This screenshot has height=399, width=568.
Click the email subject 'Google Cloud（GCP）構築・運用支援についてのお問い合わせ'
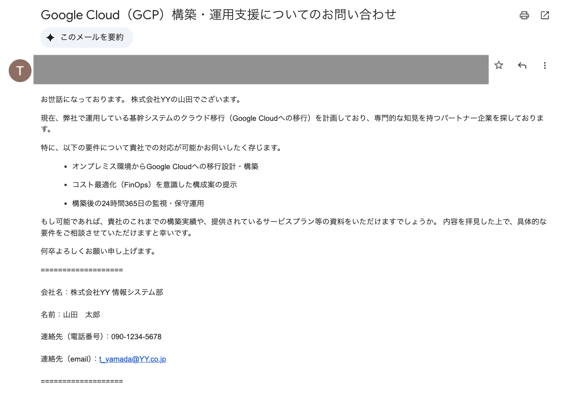click(x=218, y=15)
